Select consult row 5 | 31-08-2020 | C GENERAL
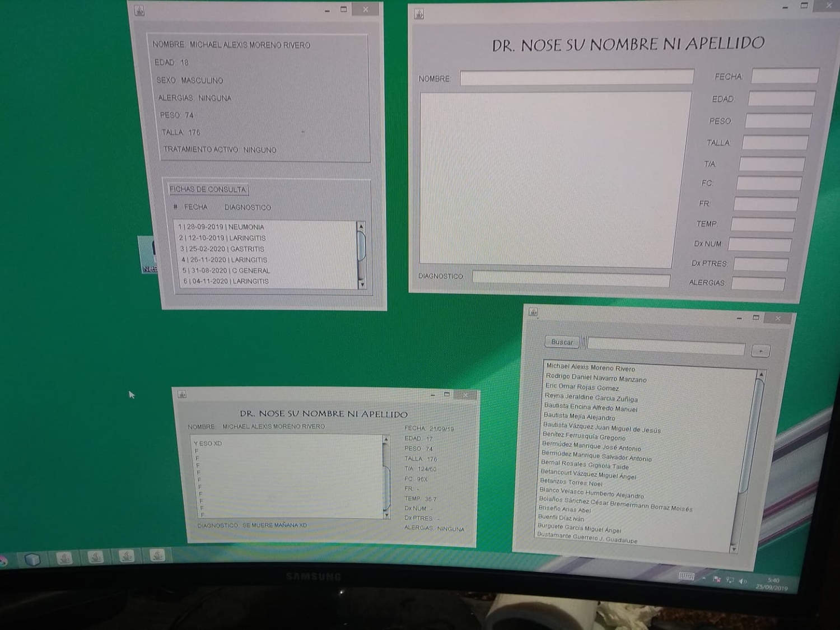Image resolution: width=840 pixels, height=630 pixels. [269, 270]
